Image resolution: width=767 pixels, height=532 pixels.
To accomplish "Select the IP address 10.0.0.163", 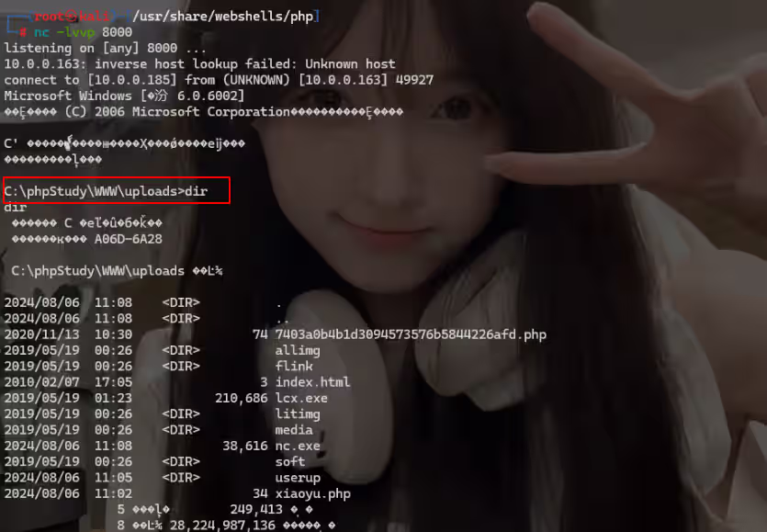I will (x=42, y=63).
